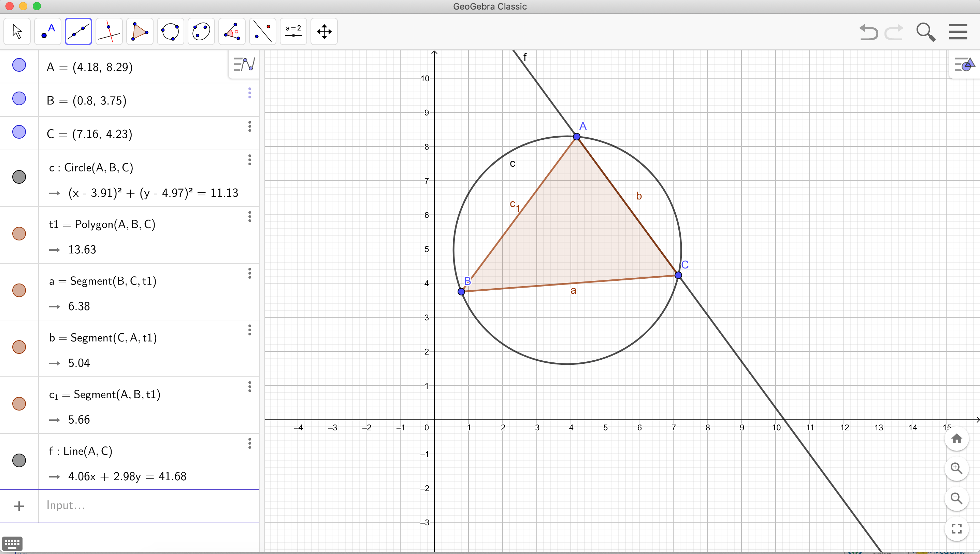Click the zoom to standard view home button
Screen dimensions: 980x554
point(957,439)
